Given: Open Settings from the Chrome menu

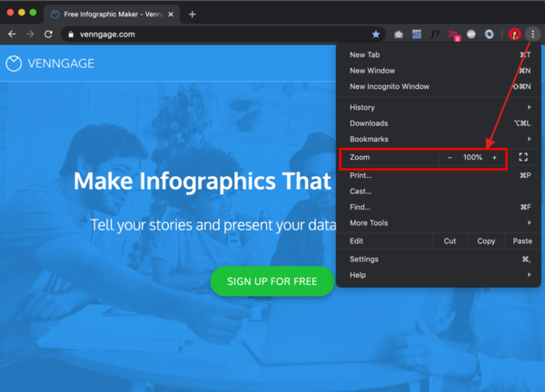Looking at the screenshot, I should [x=364, y=259].
